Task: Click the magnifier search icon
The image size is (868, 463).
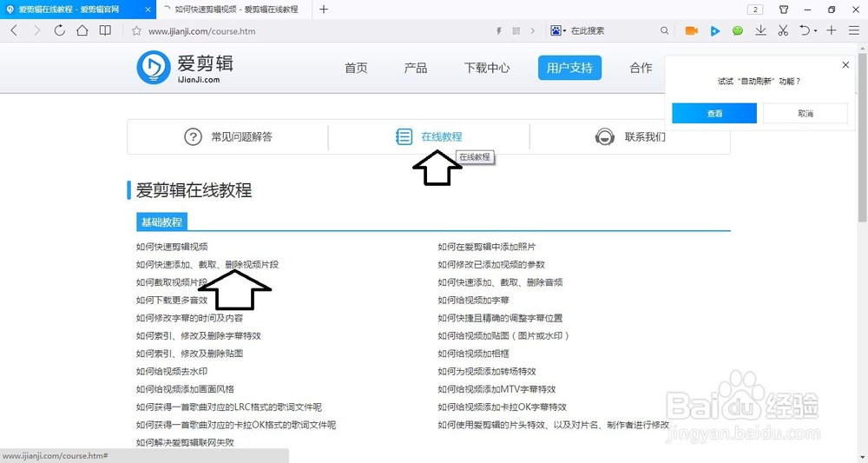Action: tap(664, 31)
